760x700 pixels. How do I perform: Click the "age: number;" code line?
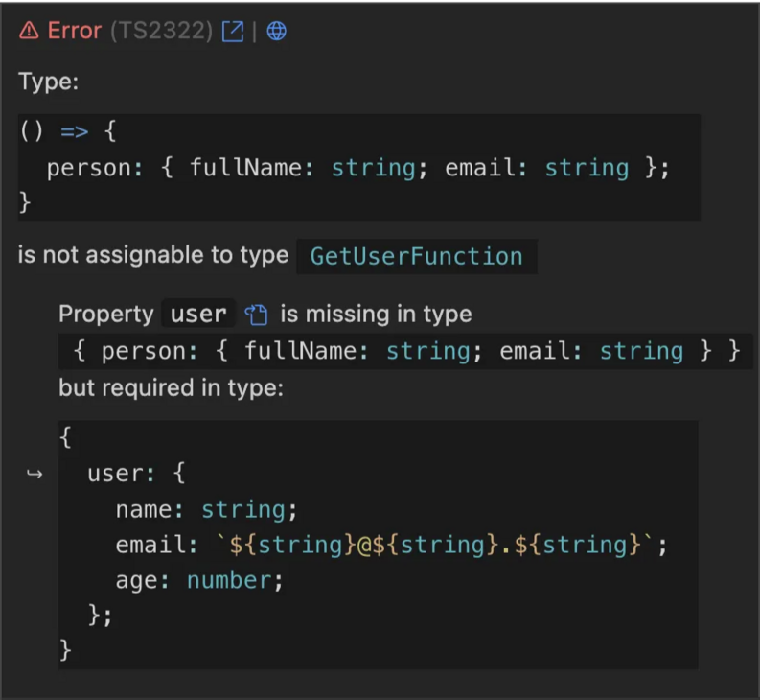coord(199,580)
